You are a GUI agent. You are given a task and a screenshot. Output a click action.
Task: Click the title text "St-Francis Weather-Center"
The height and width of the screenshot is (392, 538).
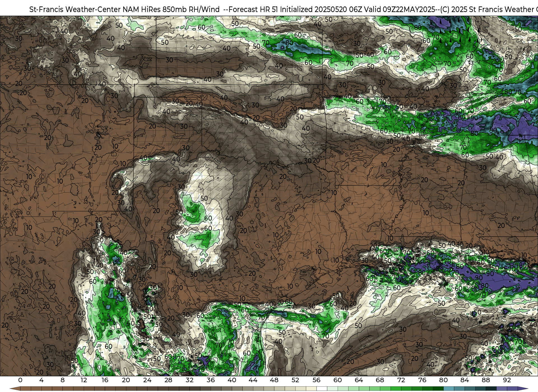point(75,10)
